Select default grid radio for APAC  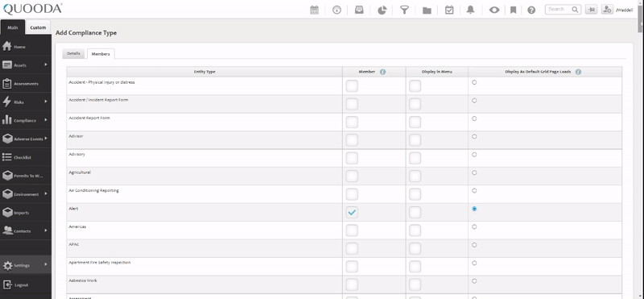pyautogui.click(x=474, y=245)
